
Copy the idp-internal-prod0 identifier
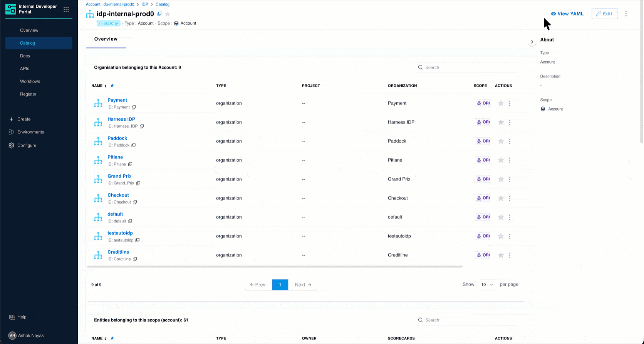[x=159, y=14]
